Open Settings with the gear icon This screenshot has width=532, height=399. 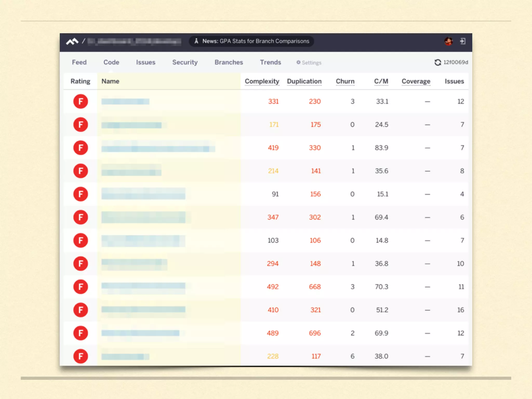coord(298,62)
